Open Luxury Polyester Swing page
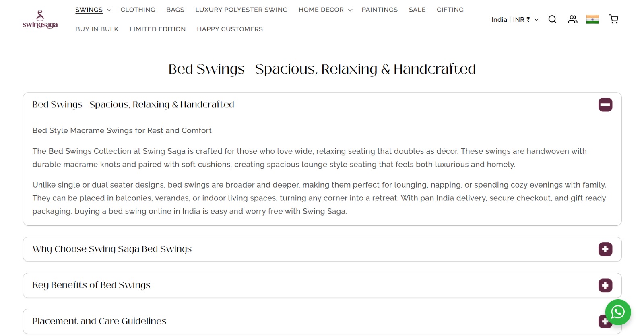 (242, 10)
